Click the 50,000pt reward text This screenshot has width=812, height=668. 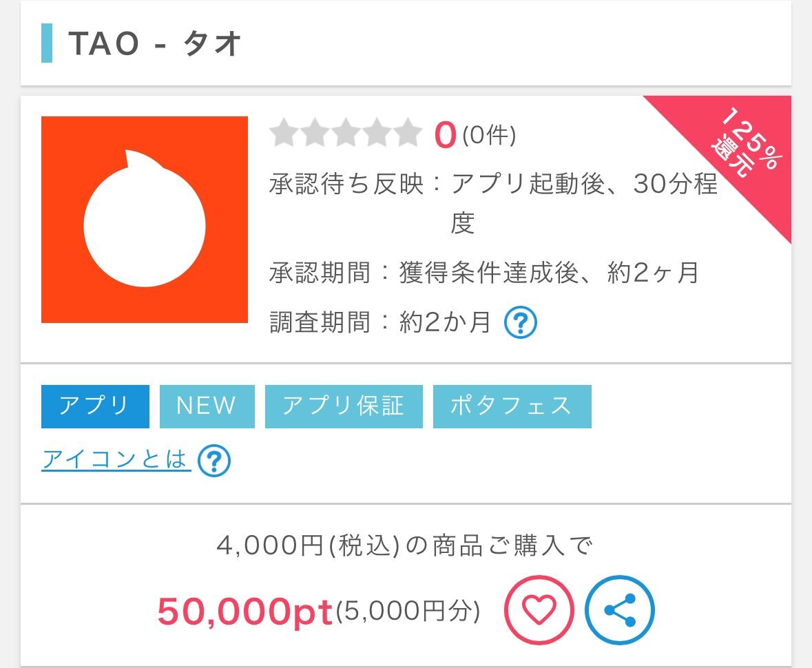[x=245, y=611]
